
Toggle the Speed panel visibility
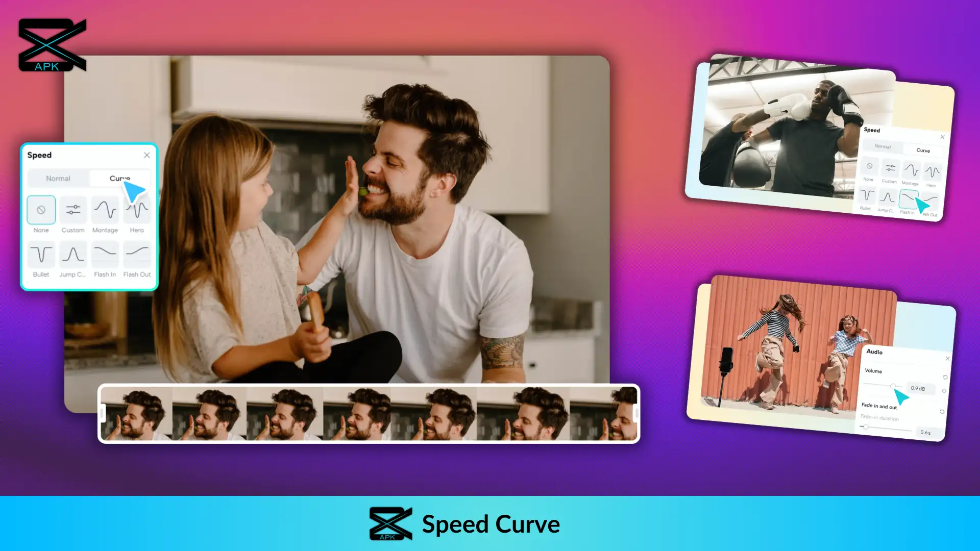pyautogui.click(x=146, y=155)
